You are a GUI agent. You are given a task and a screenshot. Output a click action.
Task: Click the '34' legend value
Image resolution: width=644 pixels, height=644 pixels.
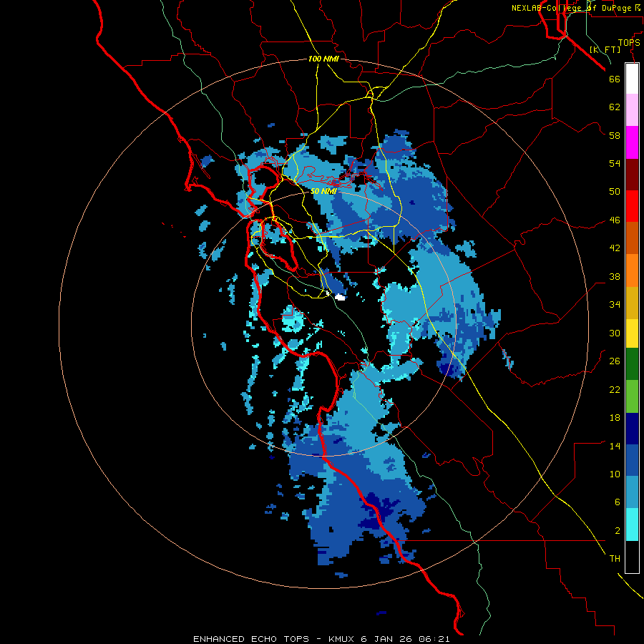[x=615, y=305]
